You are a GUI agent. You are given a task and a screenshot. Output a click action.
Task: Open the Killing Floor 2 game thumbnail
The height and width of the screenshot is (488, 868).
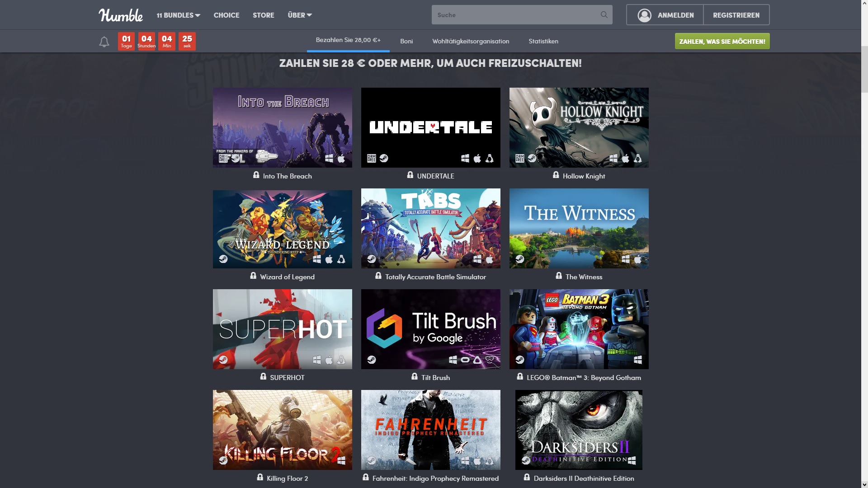283,430
